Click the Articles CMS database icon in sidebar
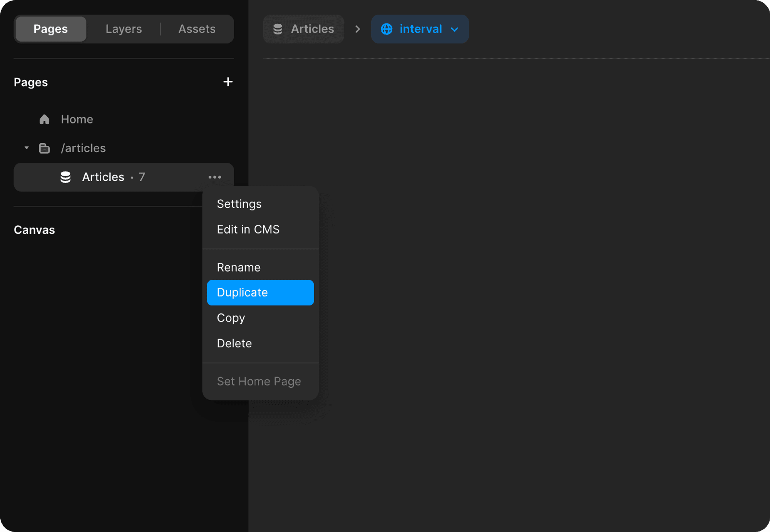770x532 pixels. pyautogui.click(x=65, y=177)
